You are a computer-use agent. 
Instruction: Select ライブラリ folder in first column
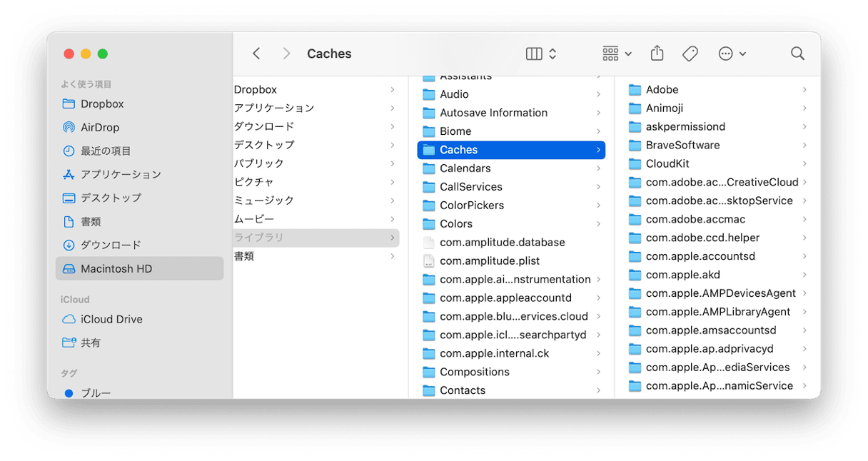316,238
